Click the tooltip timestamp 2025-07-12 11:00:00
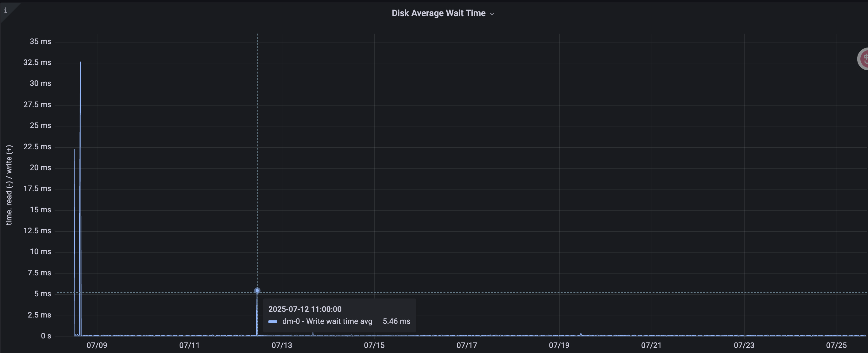 [x=305, y=309]
